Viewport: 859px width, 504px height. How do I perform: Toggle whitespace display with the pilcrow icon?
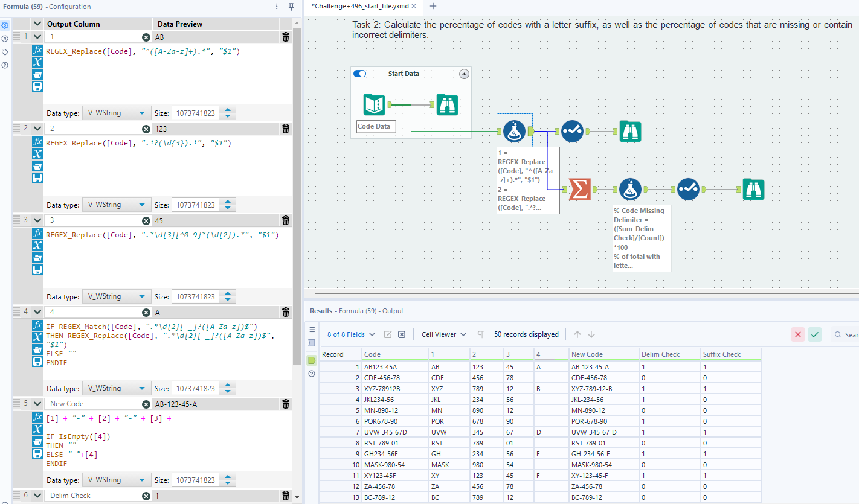(481, 334)
